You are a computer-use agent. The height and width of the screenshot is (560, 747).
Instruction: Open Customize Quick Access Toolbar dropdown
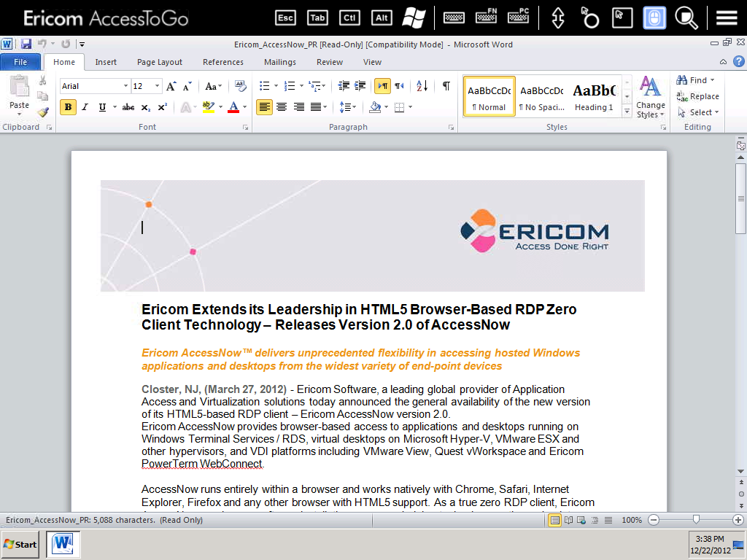(82, 44)
